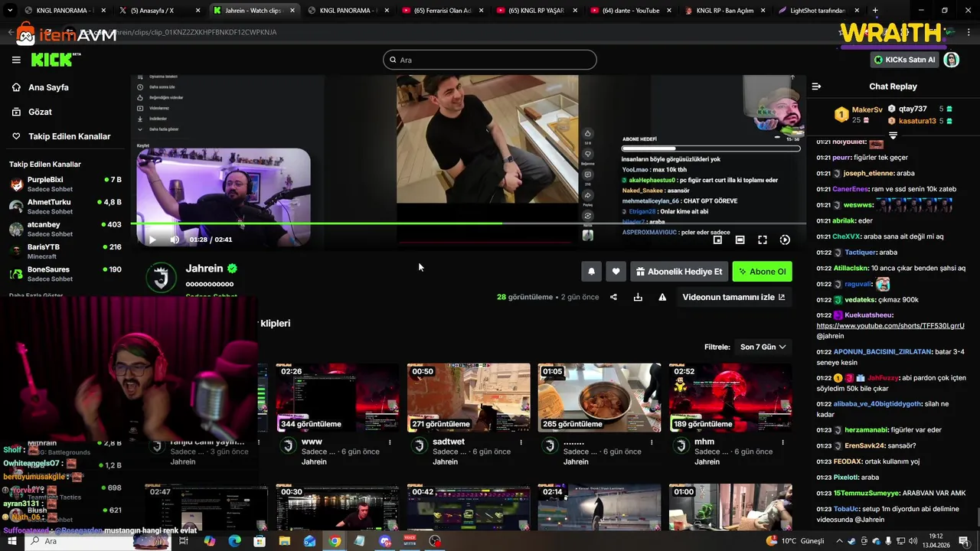Screen dimensions: 980x551
Task: Open the profile avatar menu
Action: (952, 60)
